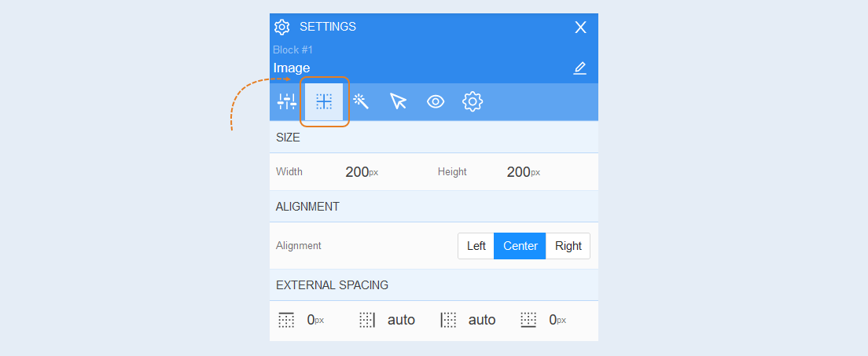Click the pencil edit icon beside Image
This screenshot has width=868, height=356.
[x=579, y=68]
